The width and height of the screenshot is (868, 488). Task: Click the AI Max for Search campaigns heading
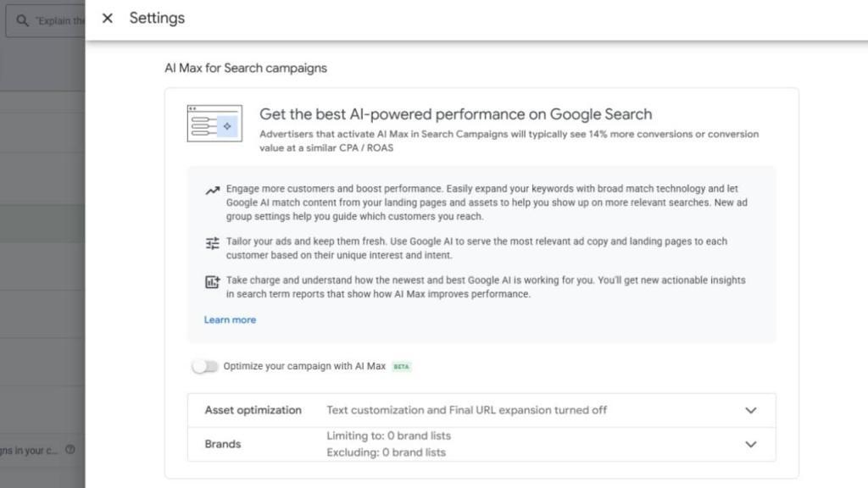[246, 68]
